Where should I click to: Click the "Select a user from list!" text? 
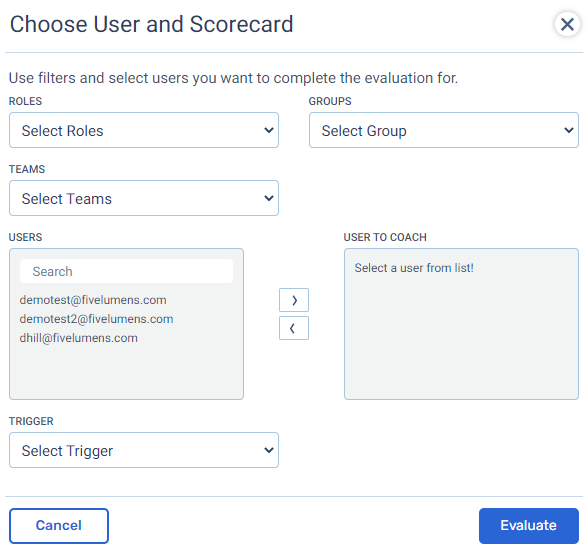[414, 268]
